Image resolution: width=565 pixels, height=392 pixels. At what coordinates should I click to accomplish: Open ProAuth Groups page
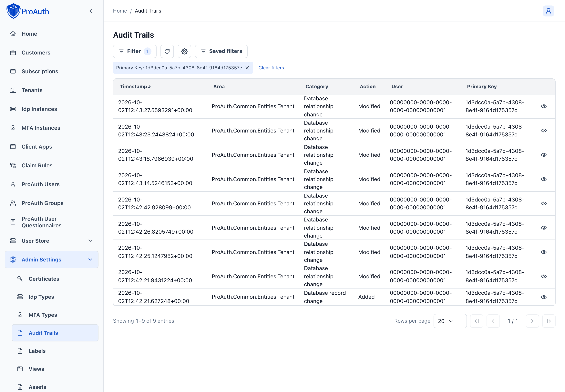[52, 203]
